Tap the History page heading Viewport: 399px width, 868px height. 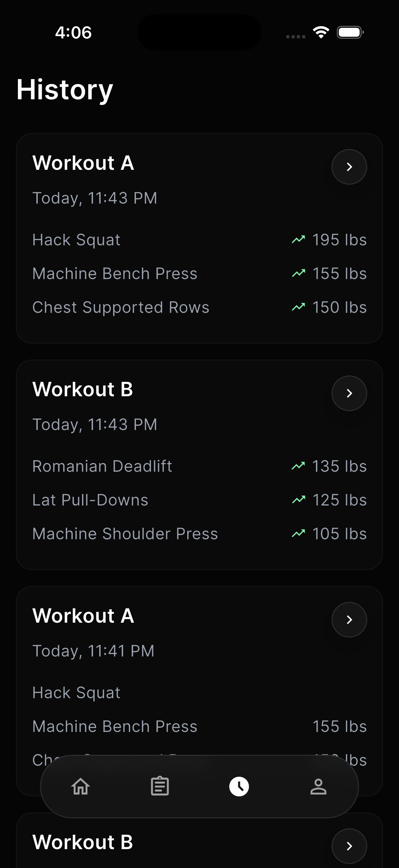coord(65,90)
